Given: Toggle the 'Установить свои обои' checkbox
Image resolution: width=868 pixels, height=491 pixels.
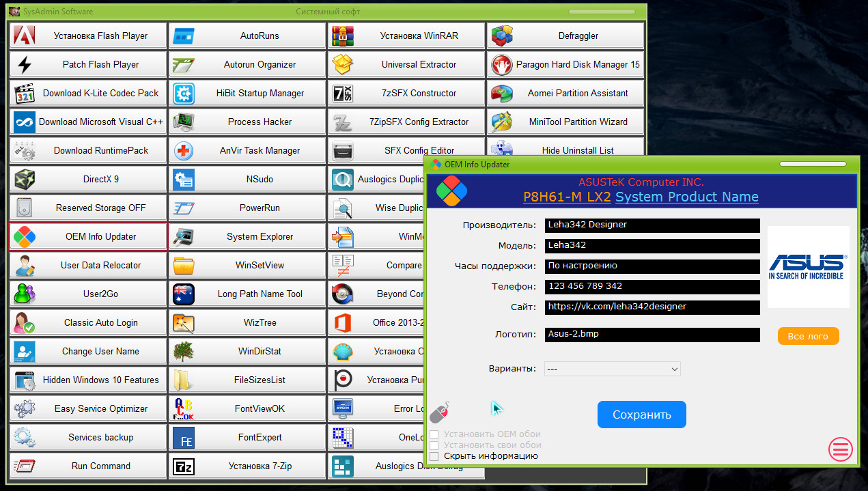Looking at the screenshot, I should tap(434, 445).
